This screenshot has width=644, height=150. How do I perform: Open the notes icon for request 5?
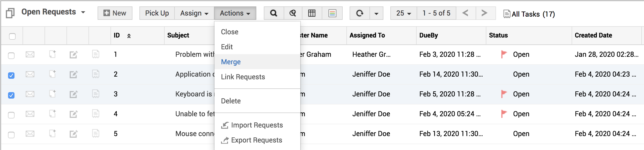96,134
